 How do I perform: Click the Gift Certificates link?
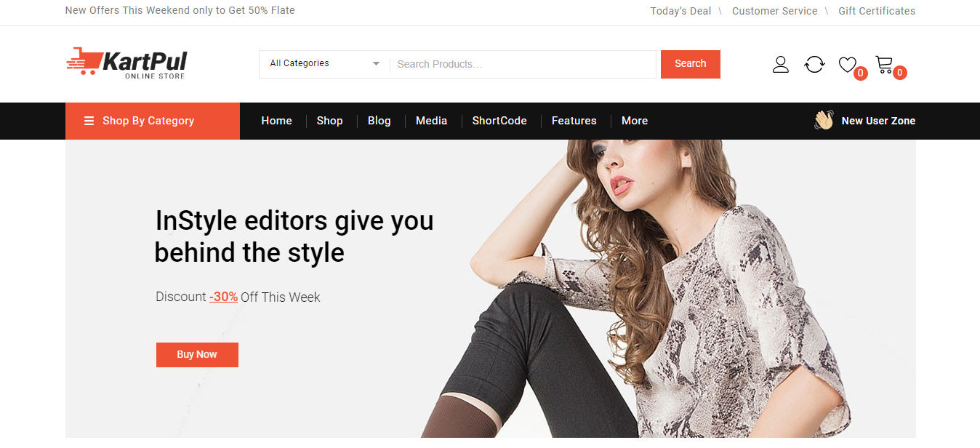pyautogui.click(x=877, y=11)
